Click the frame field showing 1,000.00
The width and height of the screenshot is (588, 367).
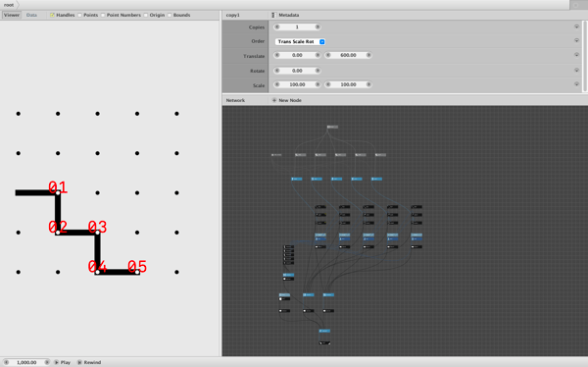tap(26, 362)
